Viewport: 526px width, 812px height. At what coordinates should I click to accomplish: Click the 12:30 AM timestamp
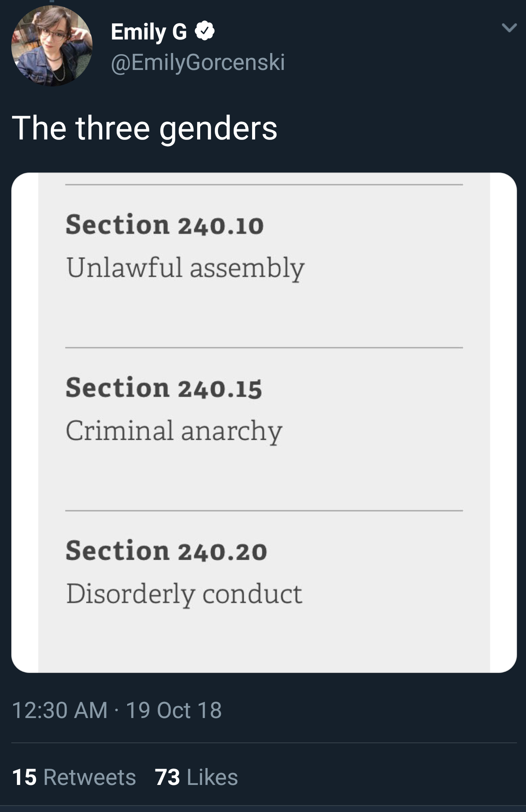pos(60,710)
